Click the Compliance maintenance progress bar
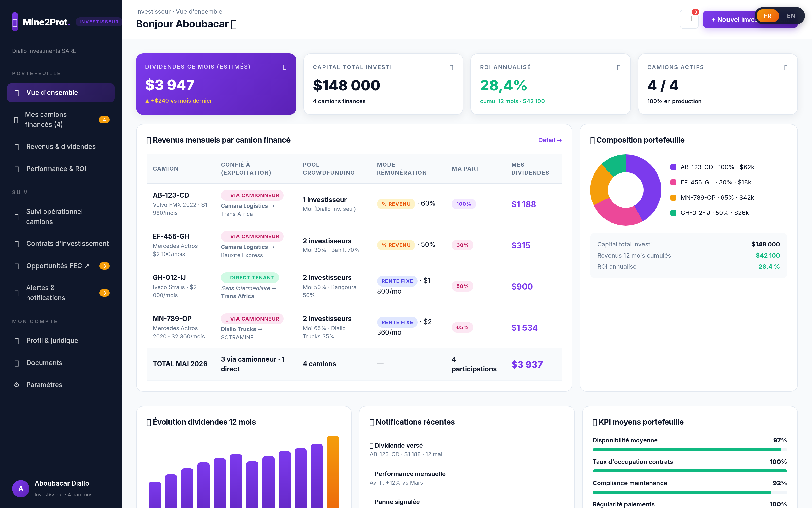The height and width of the screenshot is (508, 812). (x=689, y=492)
